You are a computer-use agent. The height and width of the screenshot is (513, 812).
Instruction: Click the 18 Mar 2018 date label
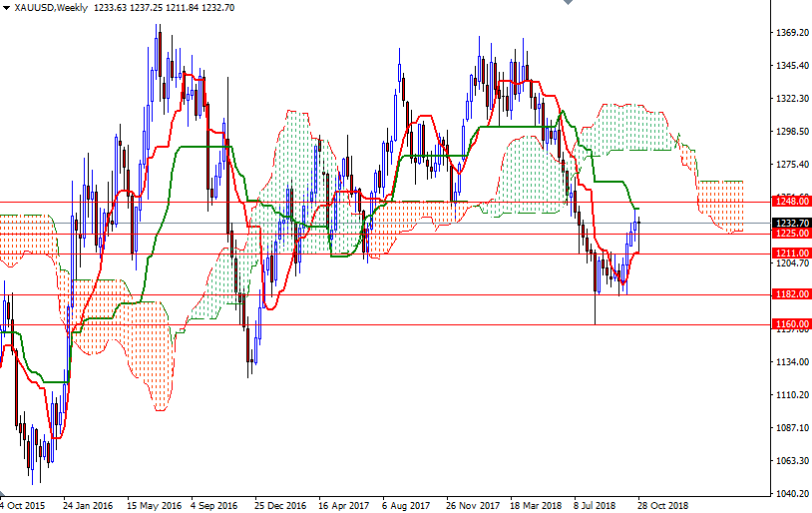pyautogui.click(x=536, y=505)
